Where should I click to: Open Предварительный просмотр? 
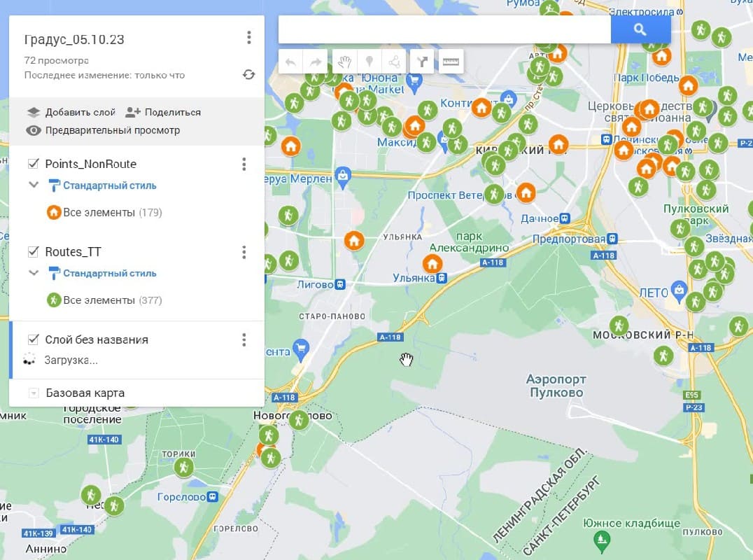point(103,130)
